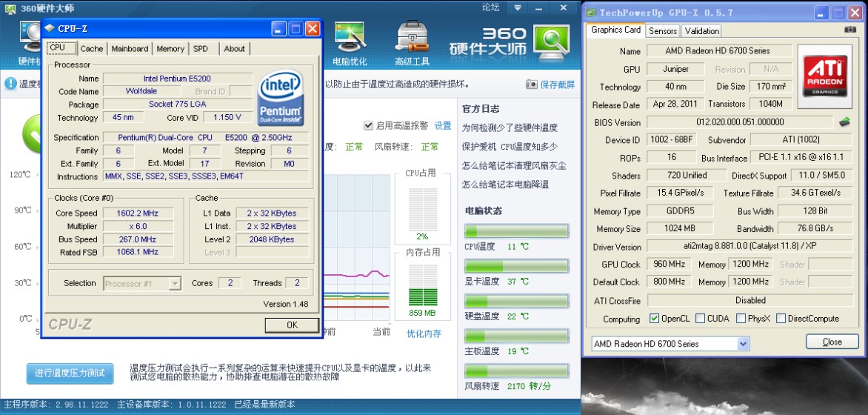Screen dimensions: 868x415
Task: Click the BIOS save chip icon in GPU-Z
Action: coord(845,122)
